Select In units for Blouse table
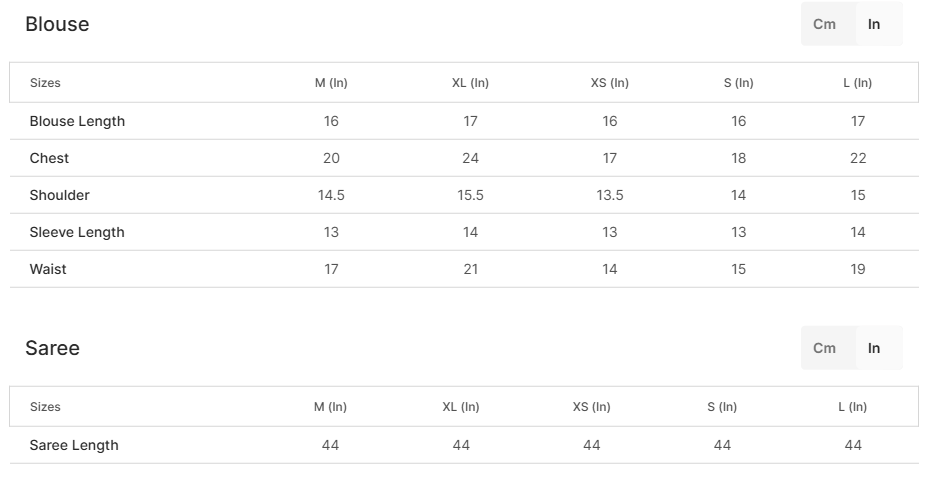 coord(874,24)
